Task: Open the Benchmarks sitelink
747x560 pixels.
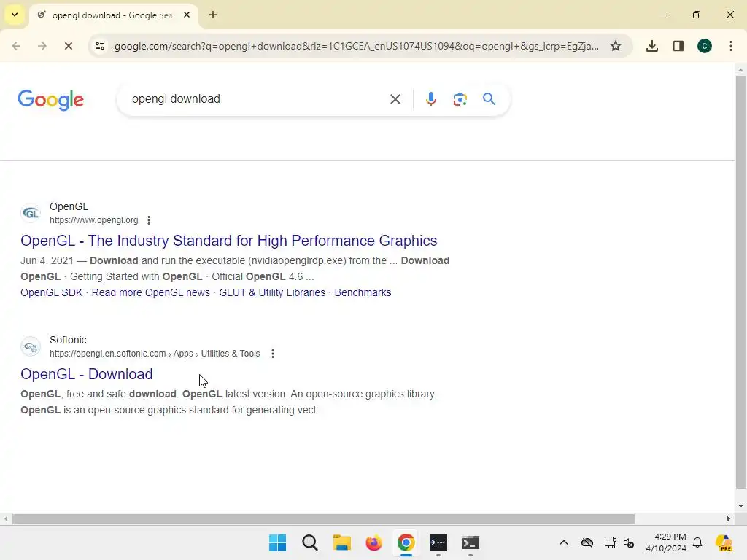Action: 363,292
